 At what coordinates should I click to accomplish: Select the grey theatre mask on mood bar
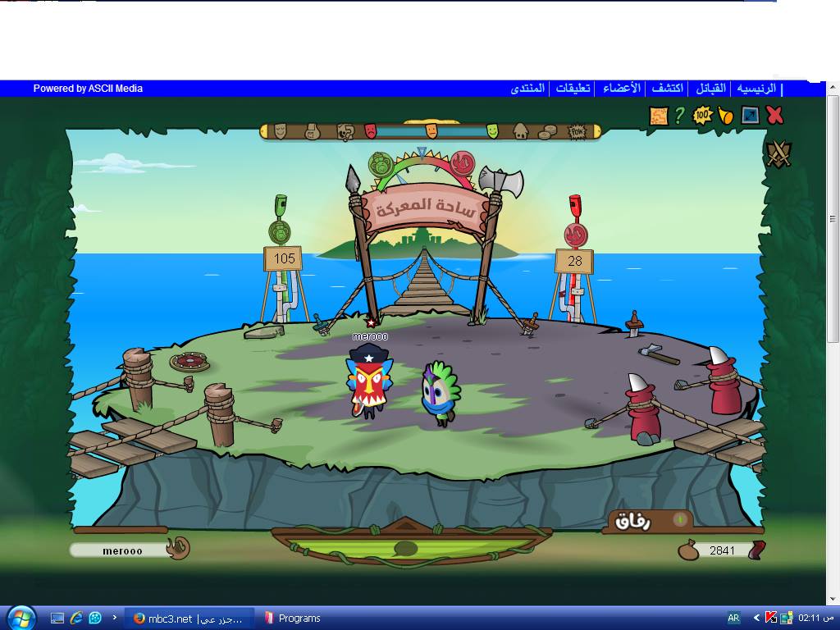pyautogui.click(x=281, y=130)
